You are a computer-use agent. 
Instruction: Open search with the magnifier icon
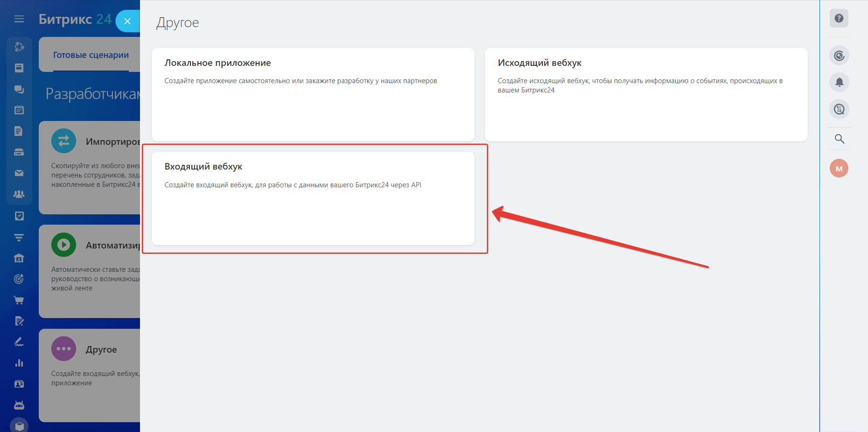tap(839, 139)
